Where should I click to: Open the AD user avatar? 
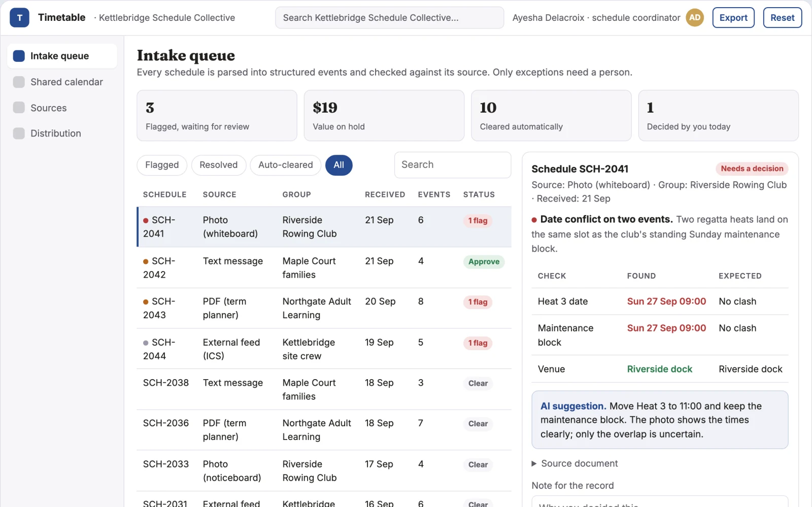pos(695,18)
